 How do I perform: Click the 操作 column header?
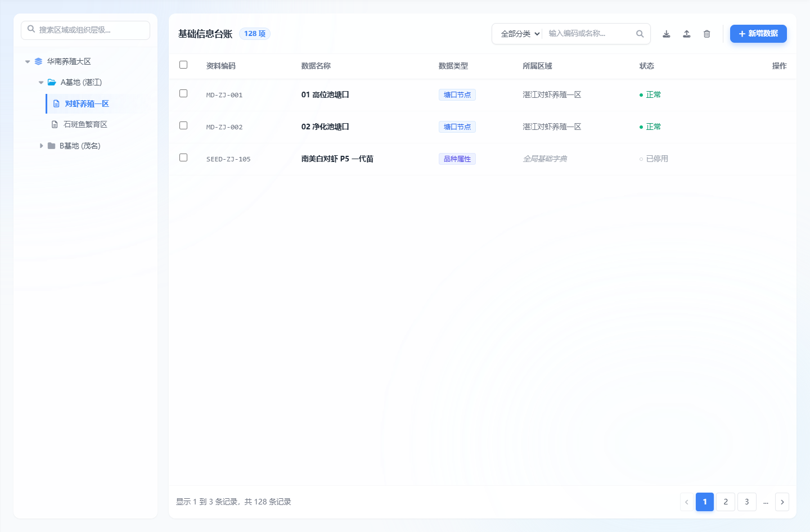[x=780, y=66]
